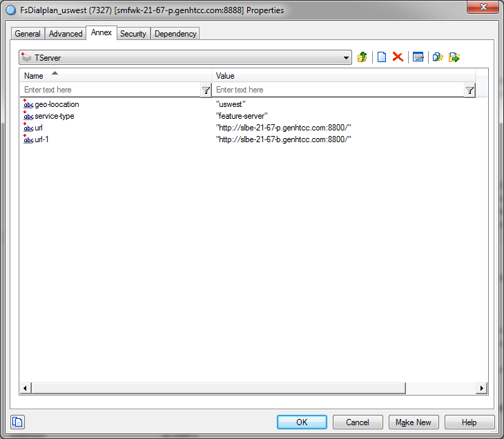This screenshot has width=504, height=439.
Task: Click the bottom-left copy pages icon
Action: pos(18,422)
